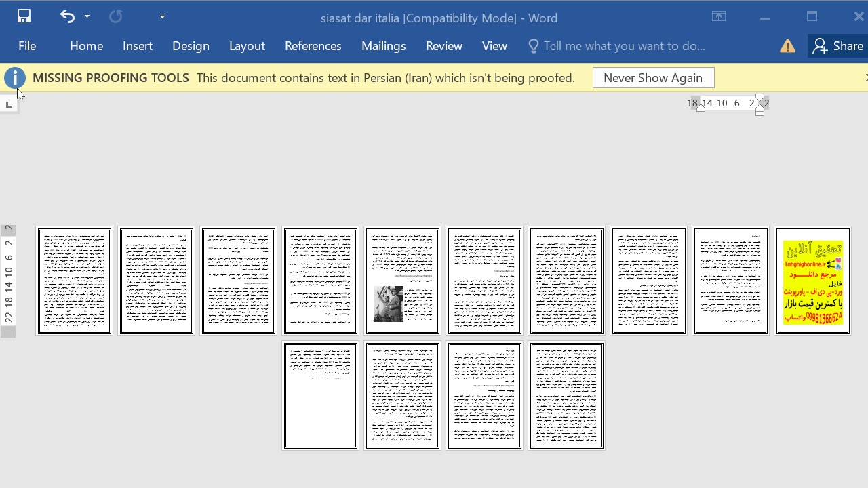Select the Design tab
This screenshot has height=488, width=868.
click(x=191, y=46)
